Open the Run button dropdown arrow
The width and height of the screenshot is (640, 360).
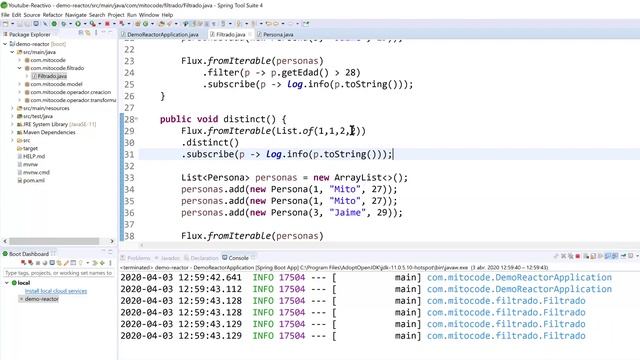pos(85,24)
